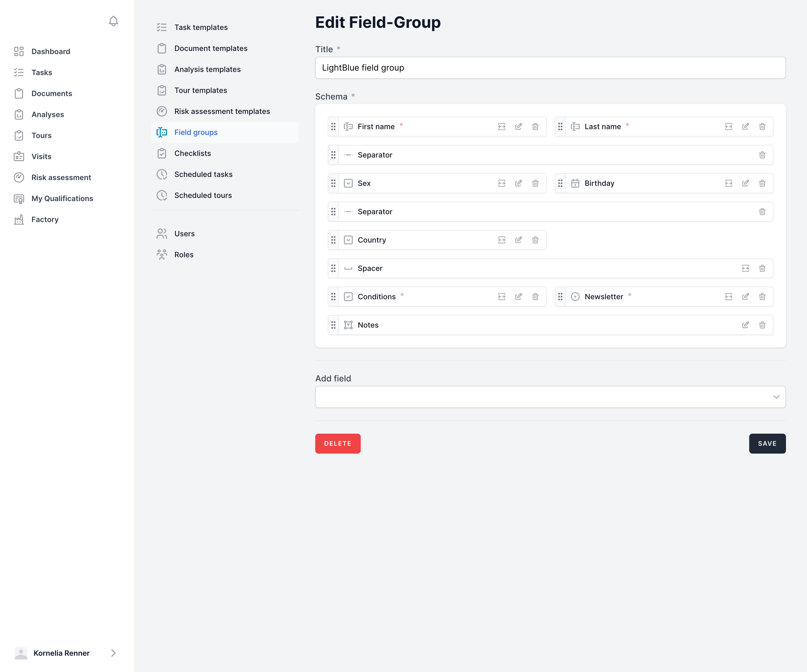Click the red DELETE button
807x672 pixels.
338,444
